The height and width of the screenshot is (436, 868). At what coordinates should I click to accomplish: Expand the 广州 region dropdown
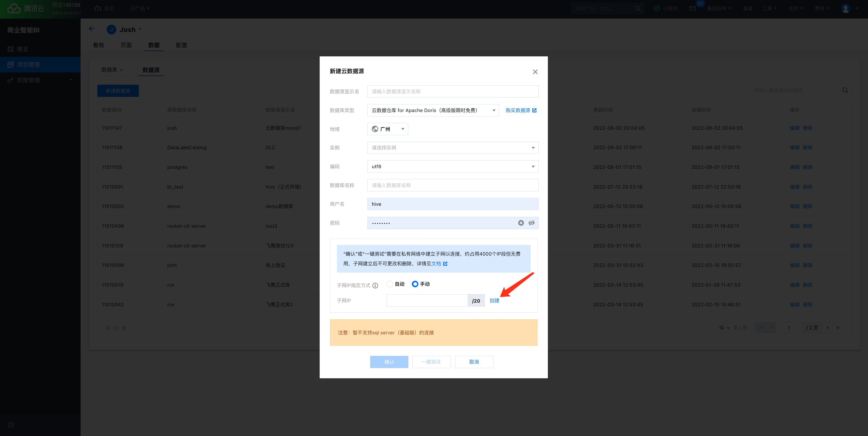point(388,129)
